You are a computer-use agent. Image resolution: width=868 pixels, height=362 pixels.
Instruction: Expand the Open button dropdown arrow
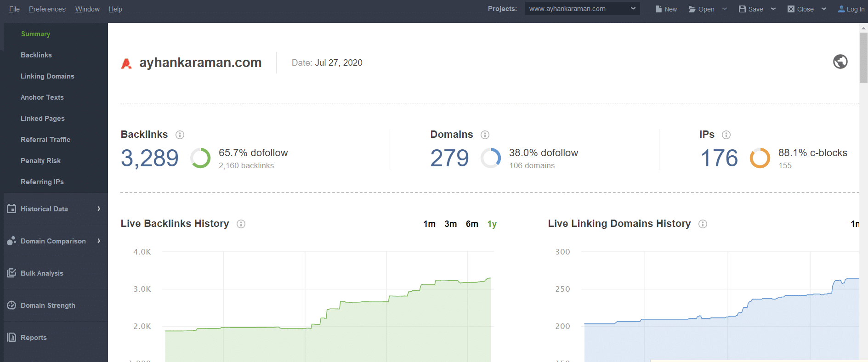725,9
